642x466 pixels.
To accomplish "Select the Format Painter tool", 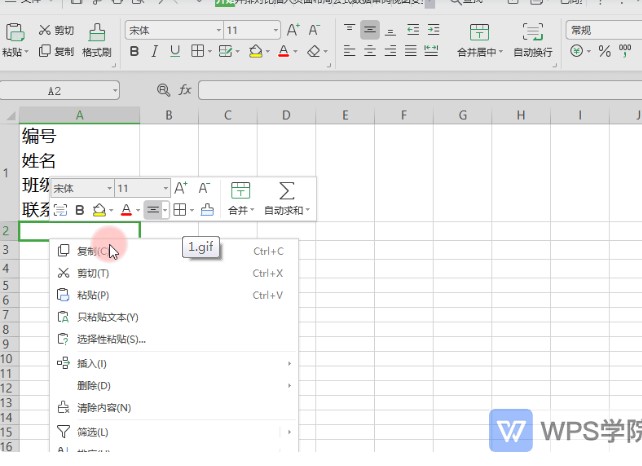I will [97, 40].
